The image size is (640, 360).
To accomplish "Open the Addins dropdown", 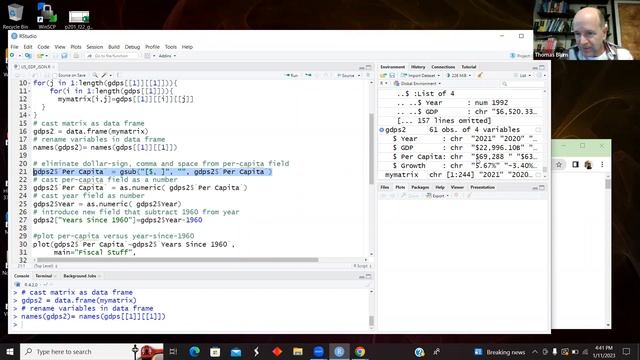I will (x=167, y=56).
